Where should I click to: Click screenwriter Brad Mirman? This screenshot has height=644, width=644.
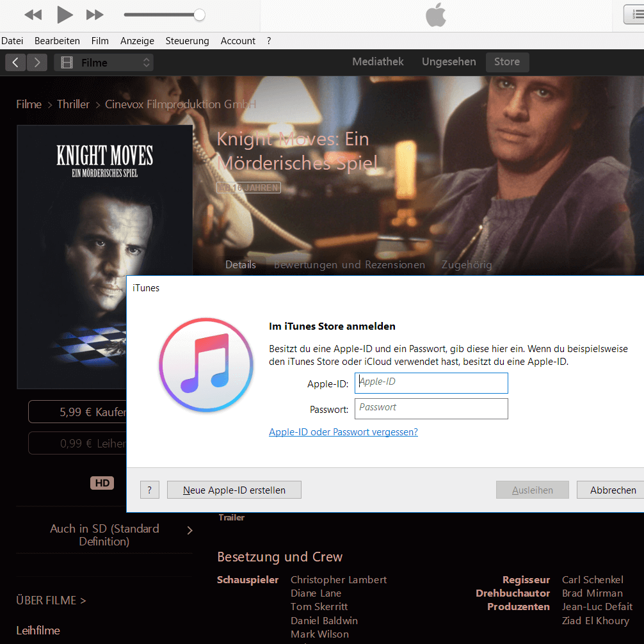(592, 593)
